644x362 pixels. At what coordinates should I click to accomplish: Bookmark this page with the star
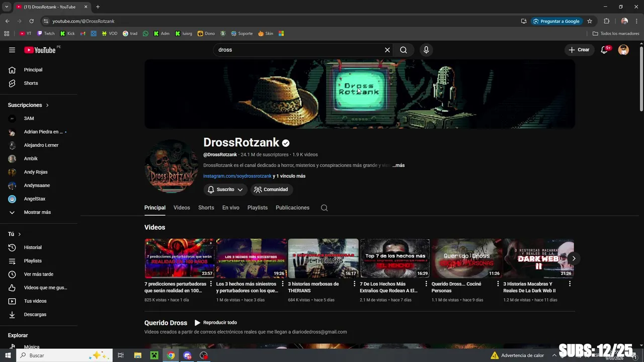click(x=590, y=21)
